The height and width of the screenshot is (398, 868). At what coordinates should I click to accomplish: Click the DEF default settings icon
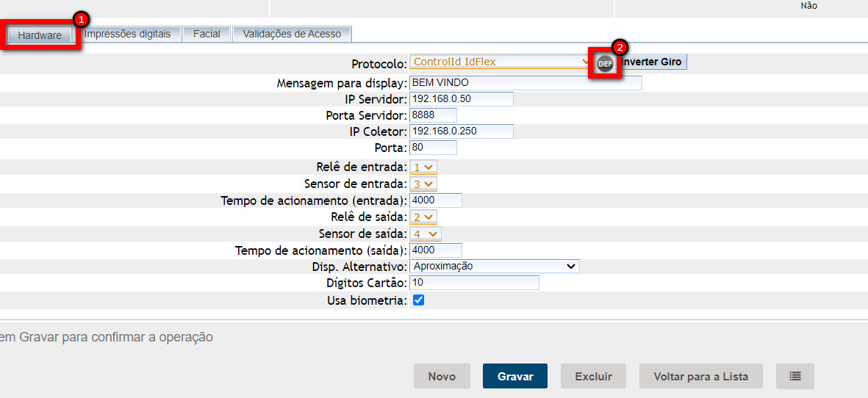pyautogui.click(x=605, y=64)
